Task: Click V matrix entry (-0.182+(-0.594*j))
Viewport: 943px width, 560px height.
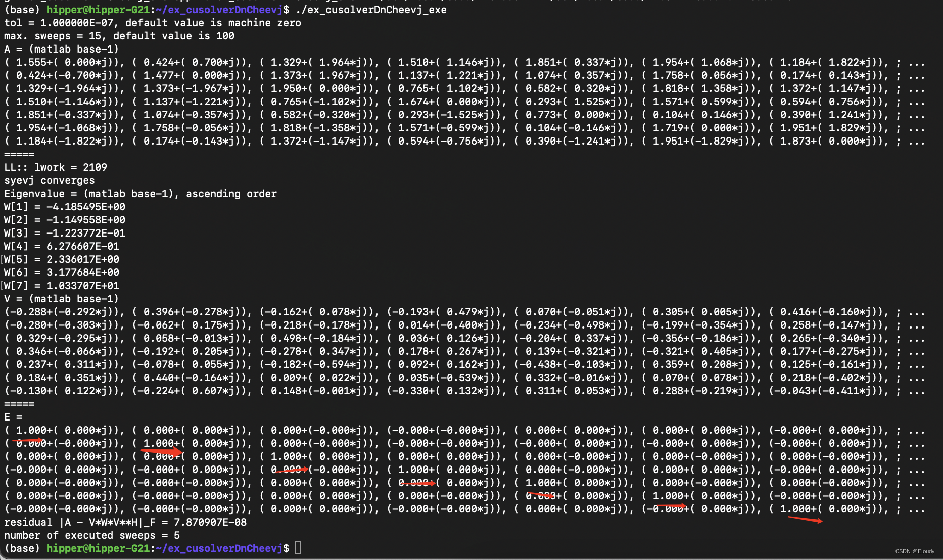Action: click(x=319, y=364)
